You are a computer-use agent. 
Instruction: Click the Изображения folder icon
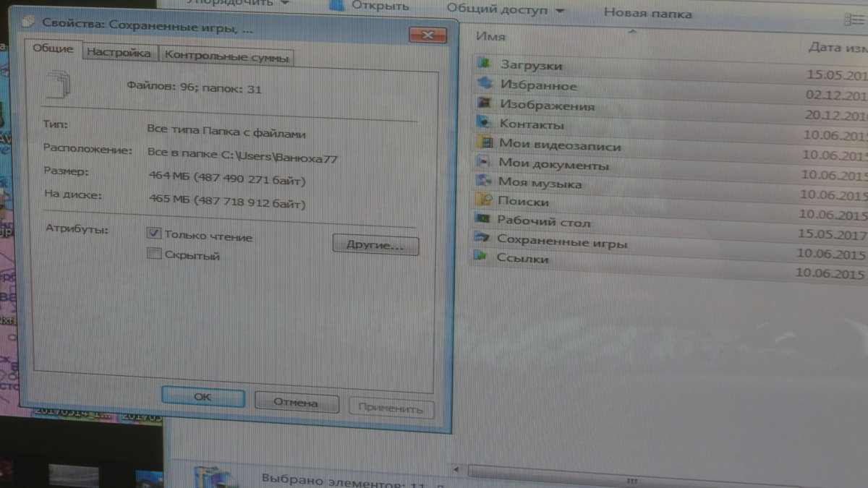tap(485, 103)
